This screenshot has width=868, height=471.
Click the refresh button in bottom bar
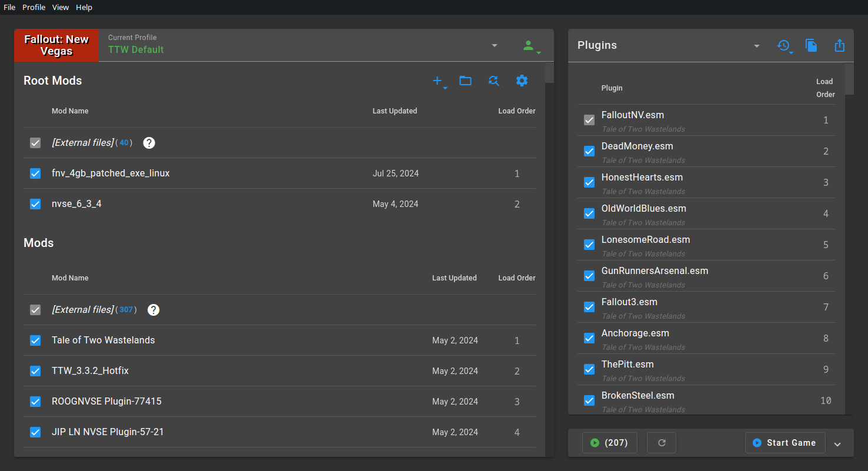coord(662,443)
